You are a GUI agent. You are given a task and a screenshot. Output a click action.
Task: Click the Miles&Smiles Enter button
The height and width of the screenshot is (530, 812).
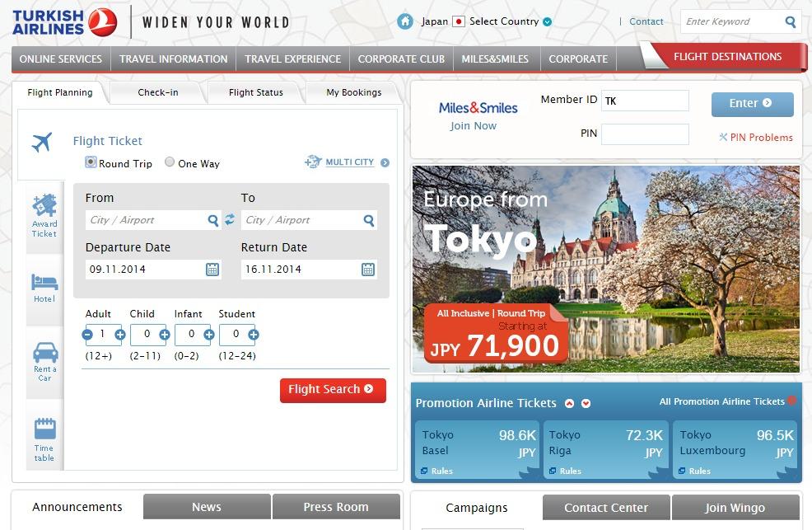pos(752,104)
